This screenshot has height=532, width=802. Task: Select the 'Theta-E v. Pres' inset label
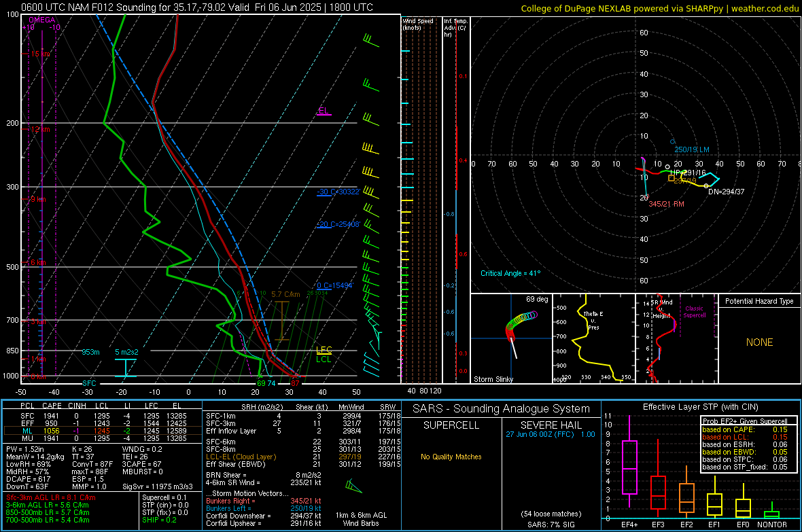click(593, 321)
